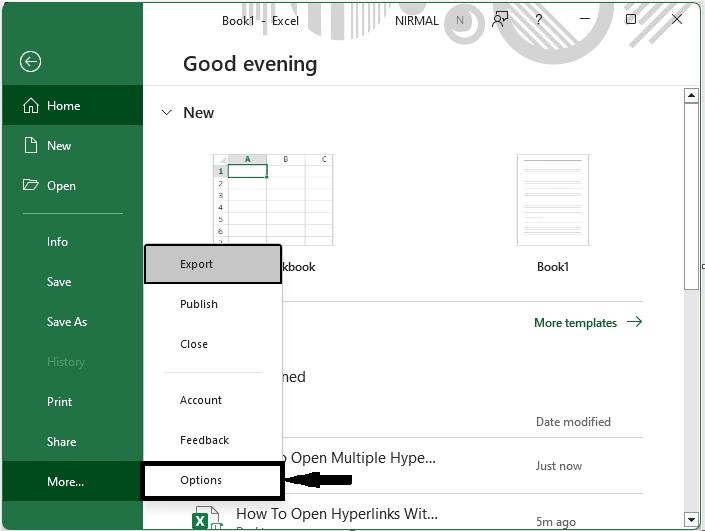The image size is (705, 531).
Task: Click the user name NIRMAL in title bar
Action: [416, 21]
